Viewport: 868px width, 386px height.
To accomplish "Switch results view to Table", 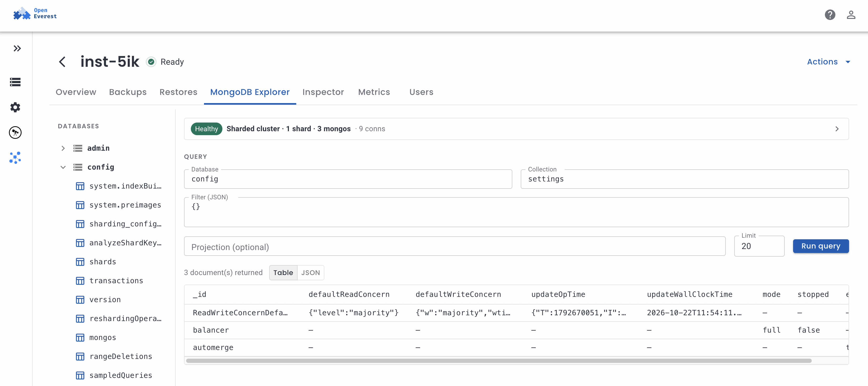I will (283, 272).
